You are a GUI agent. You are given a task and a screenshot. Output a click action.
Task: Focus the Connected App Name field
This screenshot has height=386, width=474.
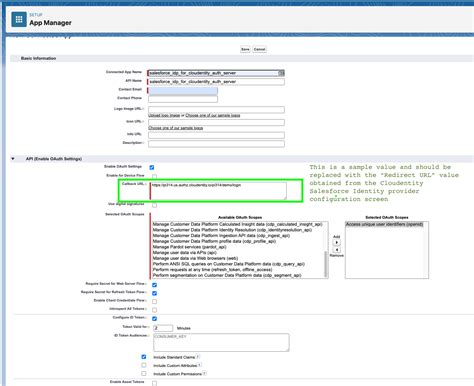click(x=216, y=73)
